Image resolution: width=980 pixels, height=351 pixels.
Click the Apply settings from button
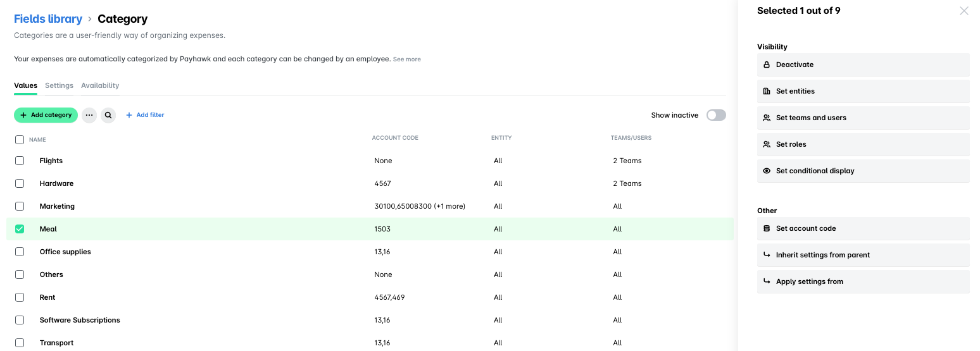(x=864, y=281)
